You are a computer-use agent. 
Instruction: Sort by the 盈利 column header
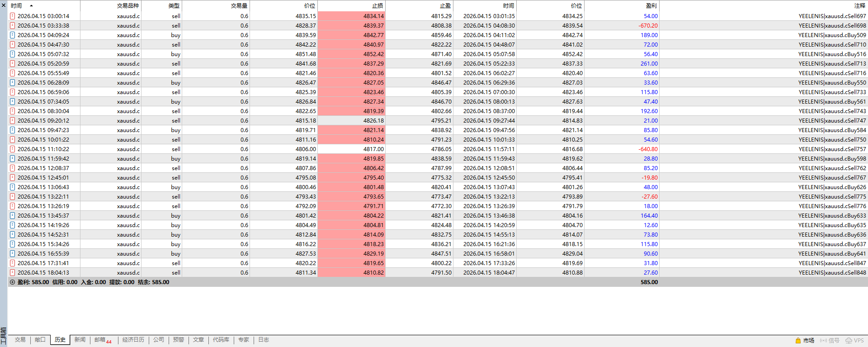point(622,6)
